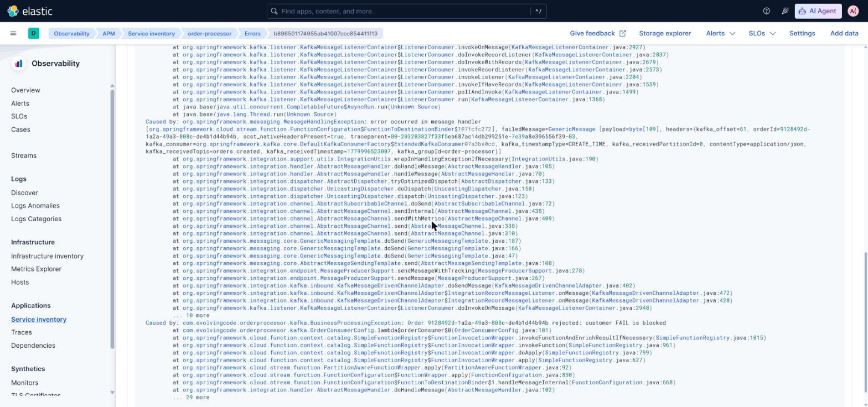Open Metrics Explorer
Image resolution: width=868 pixels, height=407 pixels.
click(36, 269)
